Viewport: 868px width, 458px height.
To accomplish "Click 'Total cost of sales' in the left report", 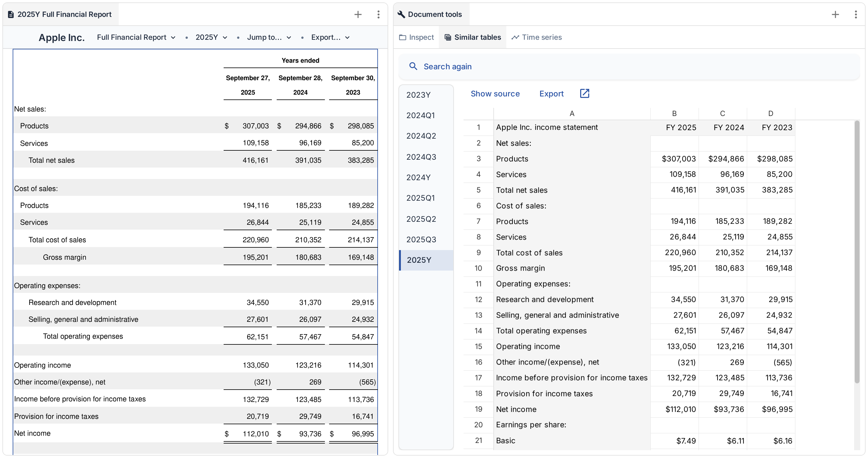I will pos(57,240).
